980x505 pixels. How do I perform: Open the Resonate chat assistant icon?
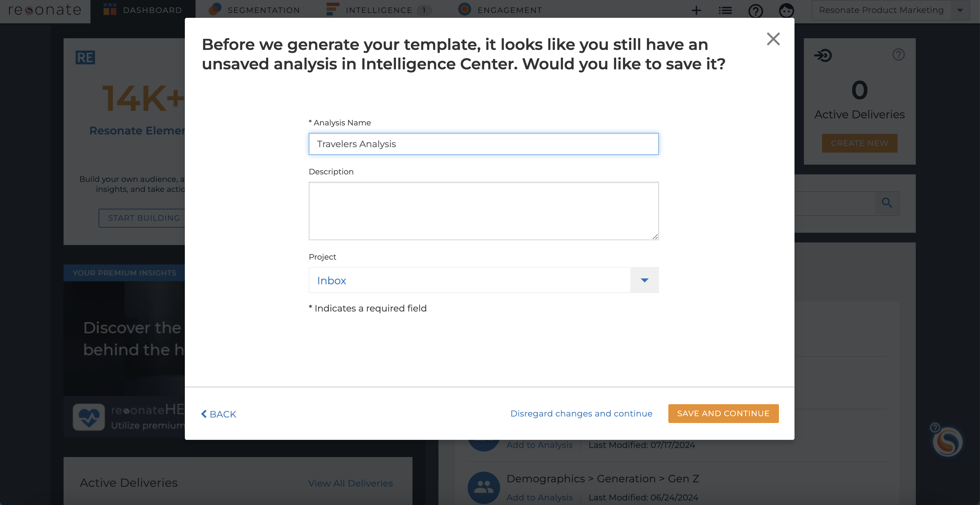[x=948, y=441]
